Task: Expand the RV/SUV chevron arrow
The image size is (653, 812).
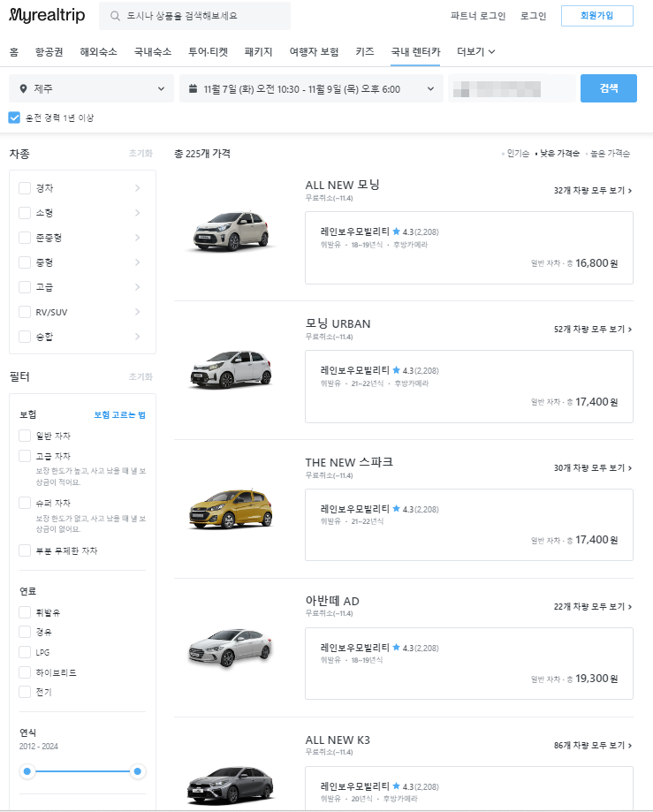Action: coord(137,312)
